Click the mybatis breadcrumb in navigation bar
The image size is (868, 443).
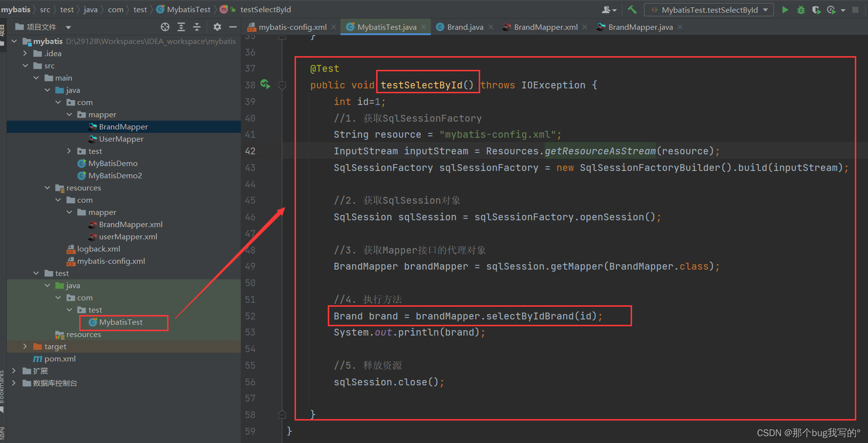click(x=16, y=9)
